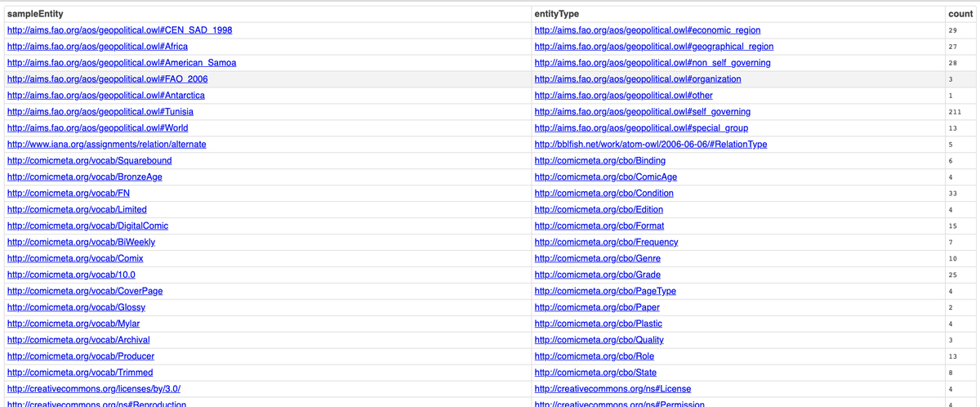Follow the cbo/Frequency type link
Screen dimensions: 980x407
[606, 243]
